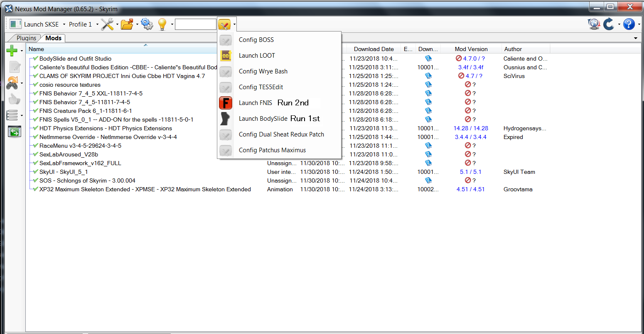Image resolution: width=644 pixels, height=334 pixels.
Task: Open dropdown arrow beside binoculars icon
Action: tap(22, 83)
